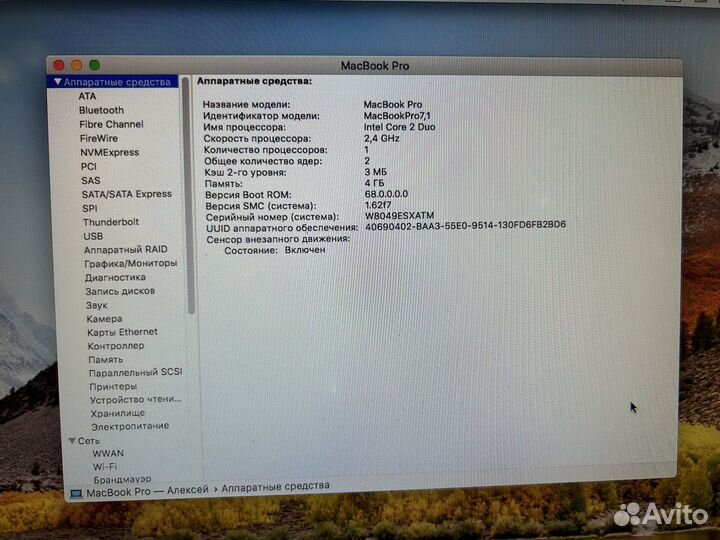Click model identifier MacBookPro7,1
This screenshot has width=720, height=540.
[x=397, y=116]
